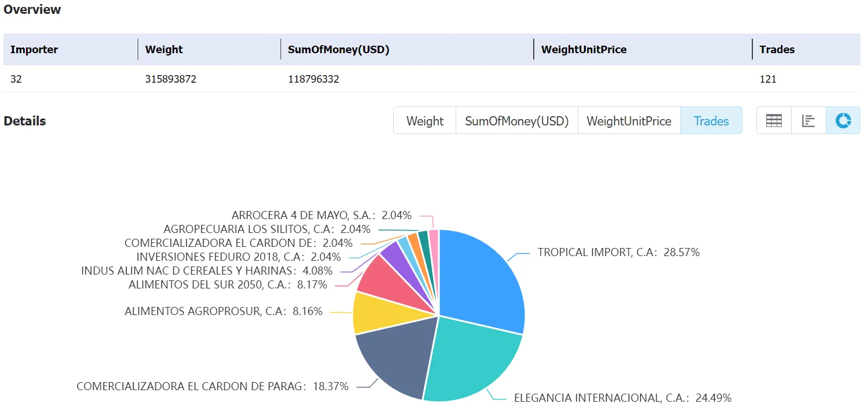The image size is (868, 411).
Task: Click the AGROPECUARIA LOS SILITOS 2.04% label
Action: pyautogui.click(x=267, y=229)
